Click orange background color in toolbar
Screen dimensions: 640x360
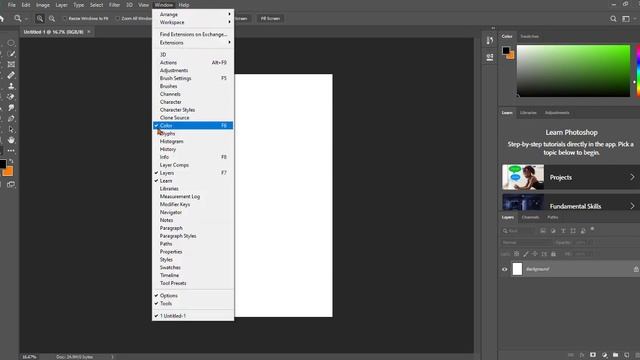[x=9, y=172]
